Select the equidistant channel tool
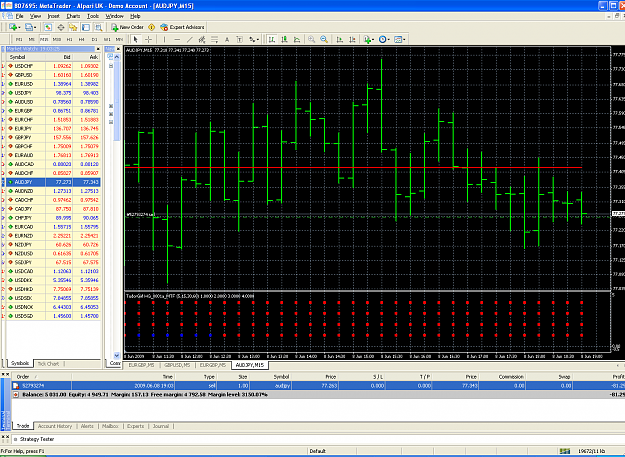 (x=202, y=39)
